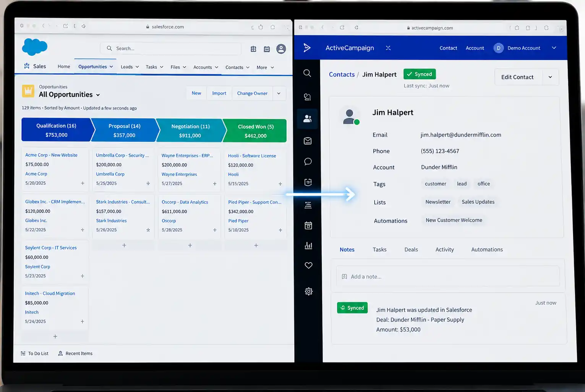Open the More navigation menu
The image size is (585, 392).
pyautogui.click(x=265, y=68)
